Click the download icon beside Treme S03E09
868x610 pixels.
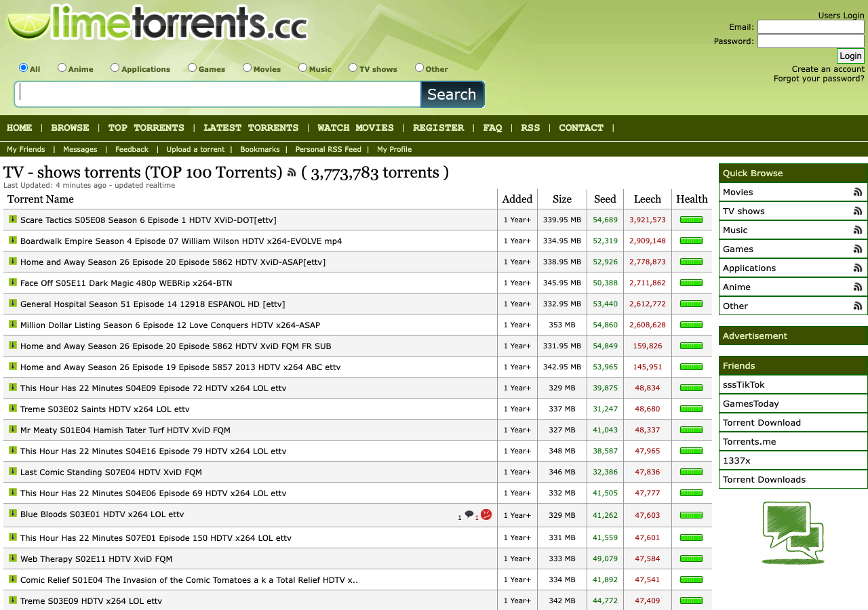tap(13, 601)
